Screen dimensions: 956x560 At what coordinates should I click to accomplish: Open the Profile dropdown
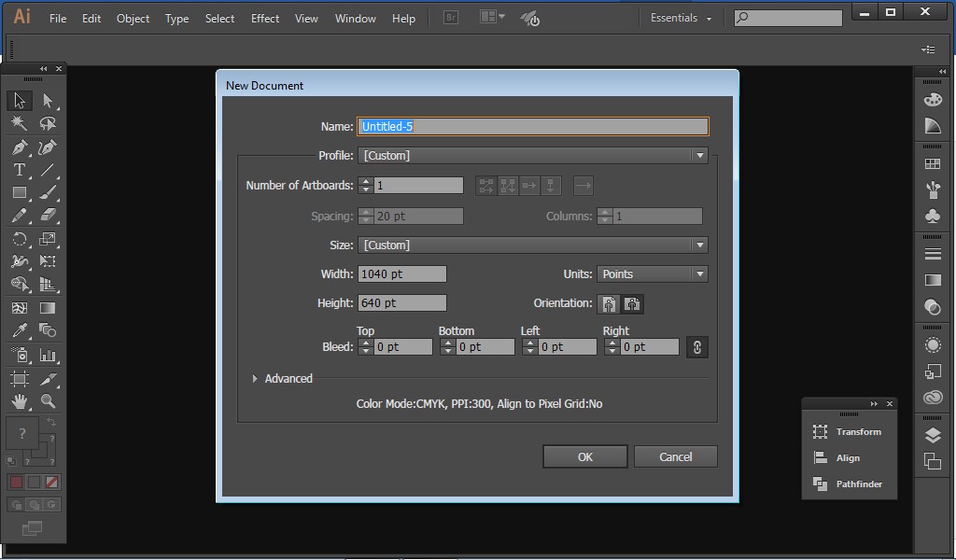(699, 155)
